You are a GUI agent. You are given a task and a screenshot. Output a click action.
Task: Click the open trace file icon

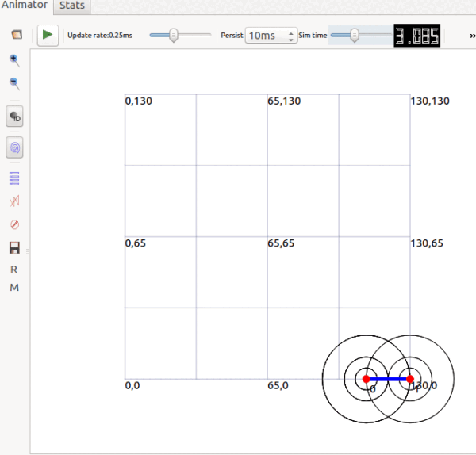pos(14,36)
